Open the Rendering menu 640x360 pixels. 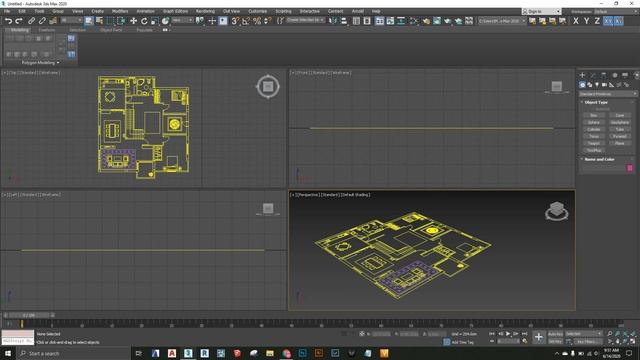coord(205,11)
